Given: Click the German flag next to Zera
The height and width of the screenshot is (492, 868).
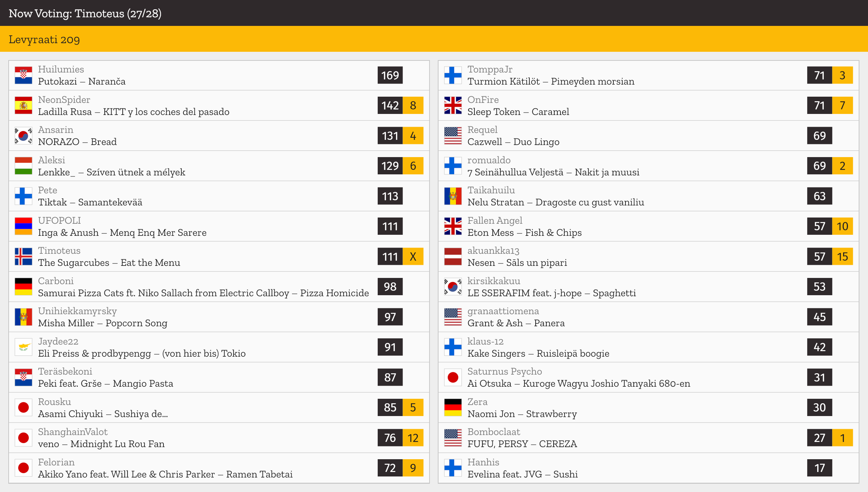Looking at the screenshot, I should tap(453, 407).
